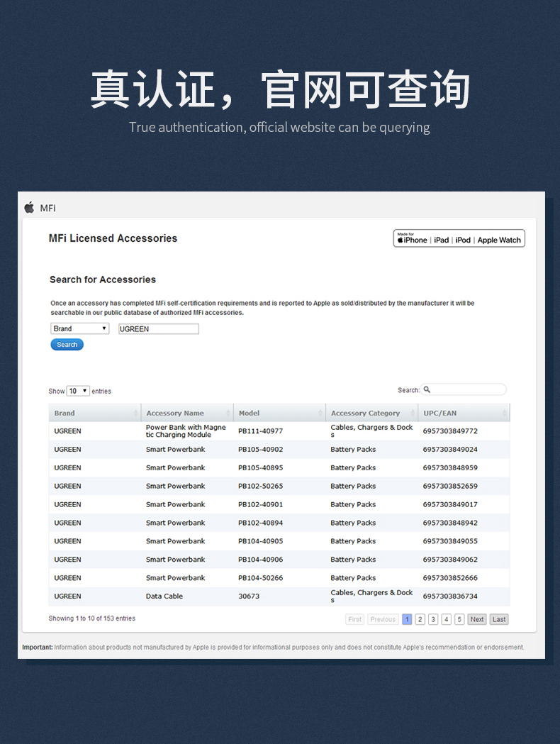Image resolution: width=560 pixels, height=744 pixels.
Task: Click model PB111-40977 cell
Action: [260, 431]
